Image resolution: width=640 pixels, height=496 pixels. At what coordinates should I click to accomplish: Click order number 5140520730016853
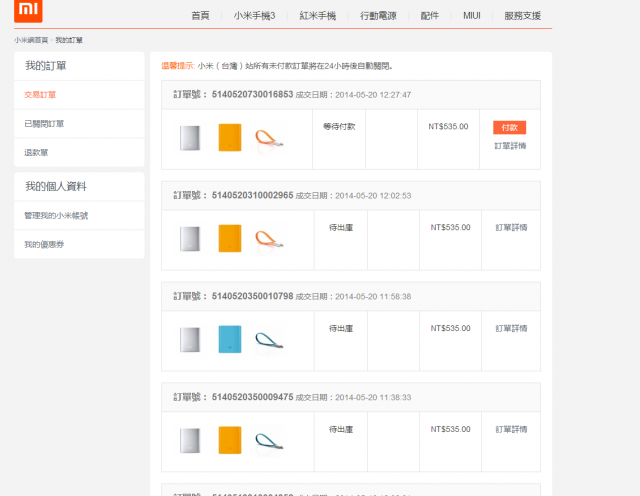click(252, 94)
